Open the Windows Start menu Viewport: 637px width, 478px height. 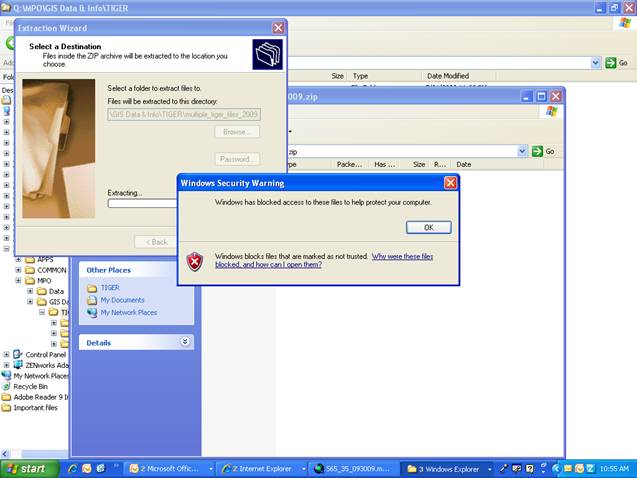(28, 469)
